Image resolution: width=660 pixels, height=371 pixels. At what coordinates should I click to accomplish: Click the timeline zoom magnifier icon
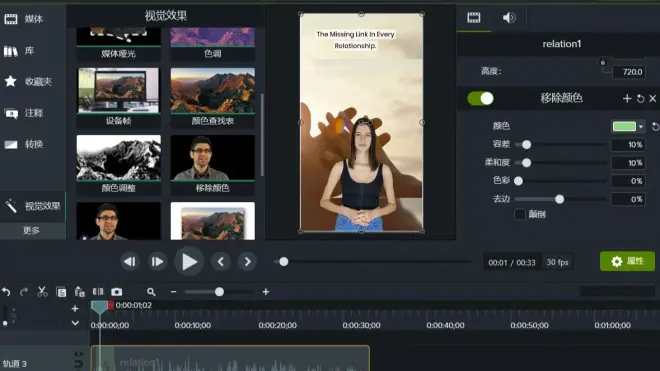[x=151, y=291]
